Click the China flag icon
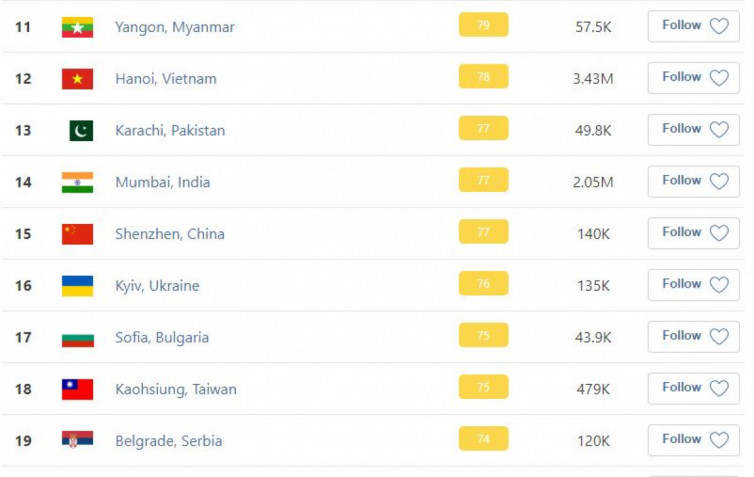754x477 pixels. pos(77,234)
